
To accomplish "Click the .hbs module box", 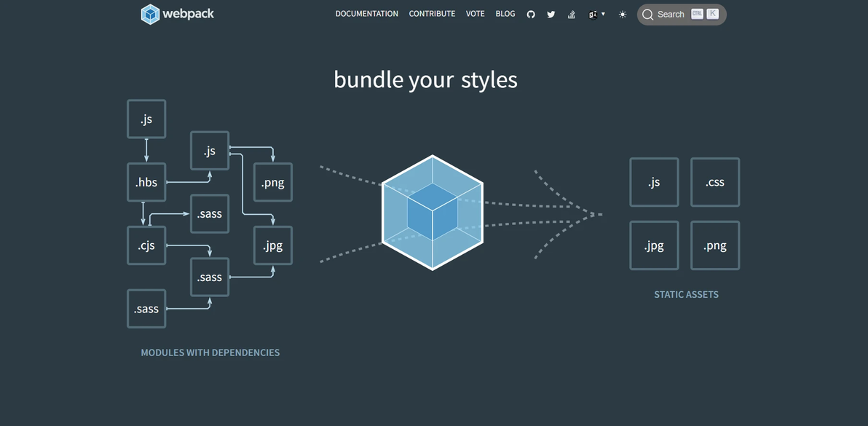I will tap(146, 183).
